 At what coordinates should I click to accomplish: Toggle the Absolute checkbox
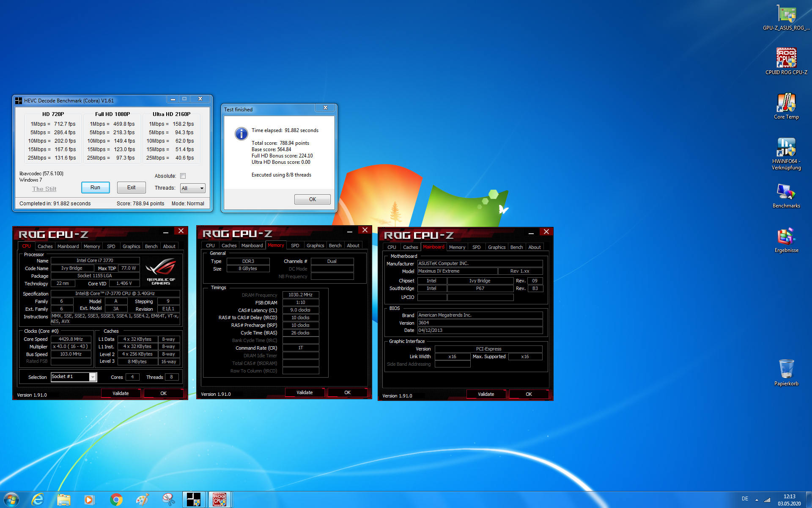pyautogui.click(x=183, y=176)
